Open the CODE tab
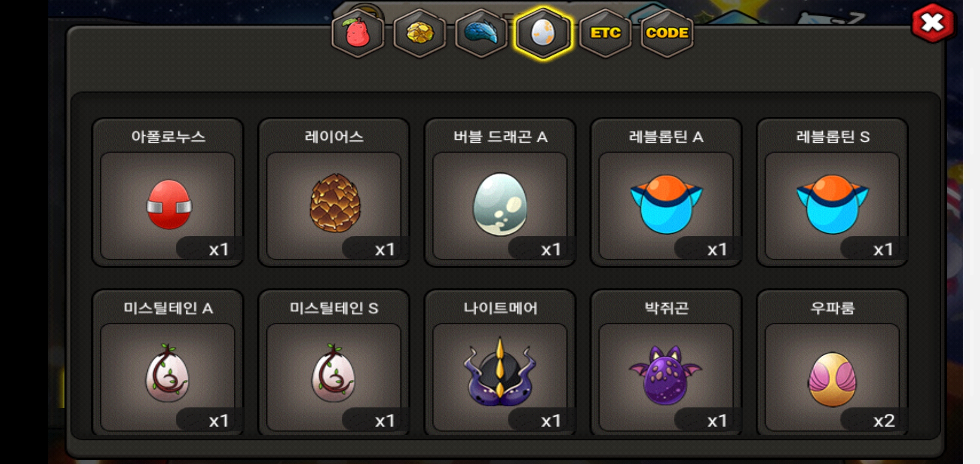 (667, 33)
